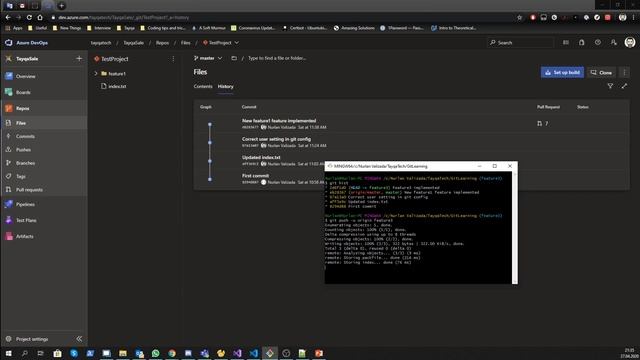Open the First commit entry
Viewport: 640px width, 360px height.
click(255, 176)
